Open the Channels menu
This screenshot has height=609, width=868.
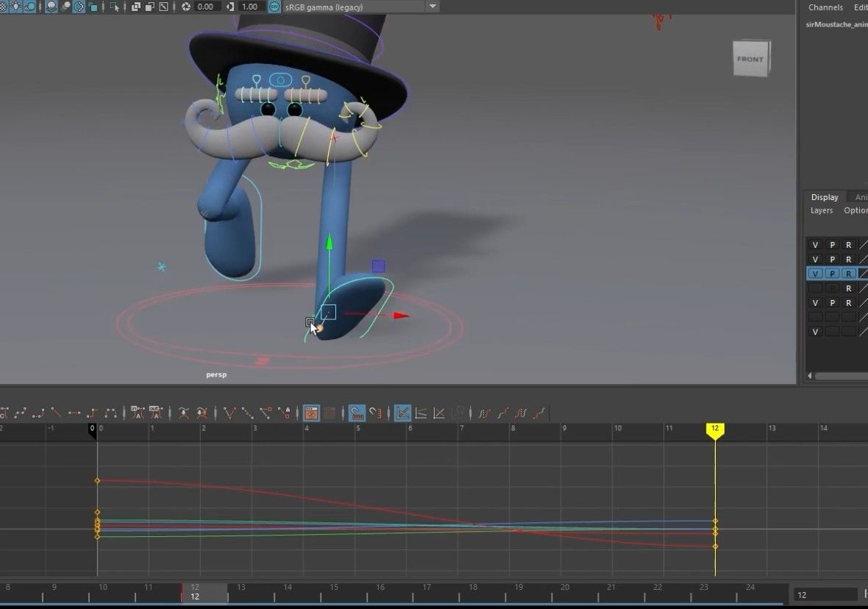[x=825, y=7]
